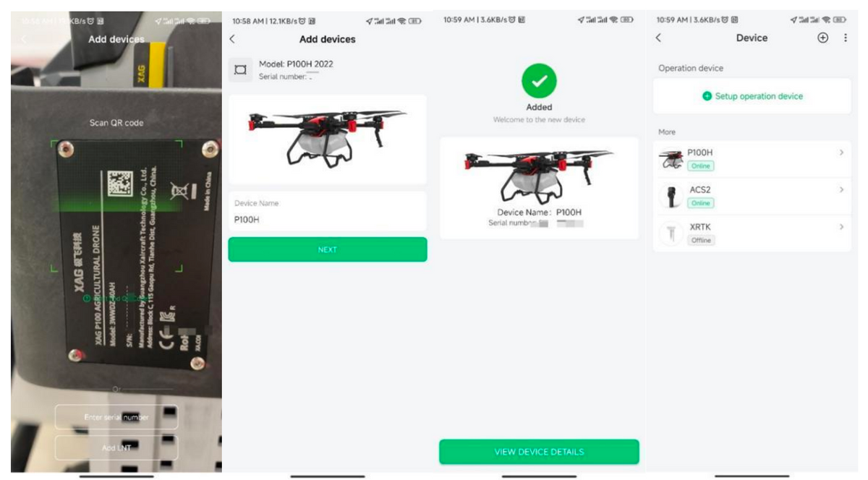Tap the Add LNT button
Viewport: 868px width, 480px height.
pos(116,448)
